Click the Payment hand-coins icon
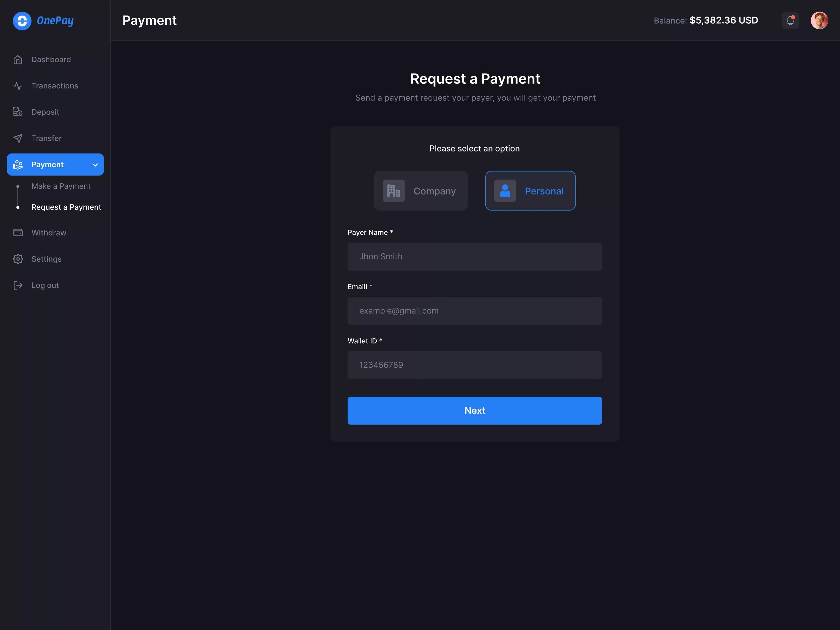840x630 pixels. click(18, 164)
